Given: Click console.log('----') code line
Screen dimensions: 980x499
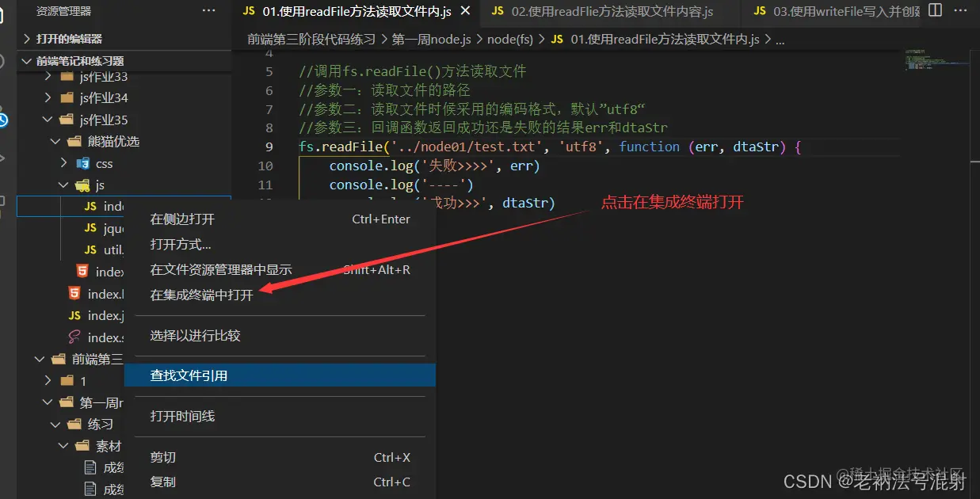Looking at the screenshot, I should (x=401, y=185).
